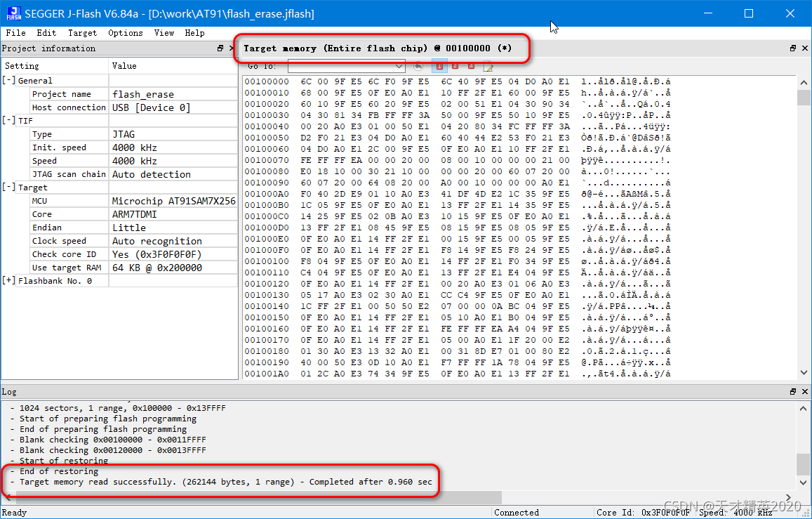Click memory address 00100000 row
Image resolution: width=812 pixels, height=519 pixels.
point(458,81)
